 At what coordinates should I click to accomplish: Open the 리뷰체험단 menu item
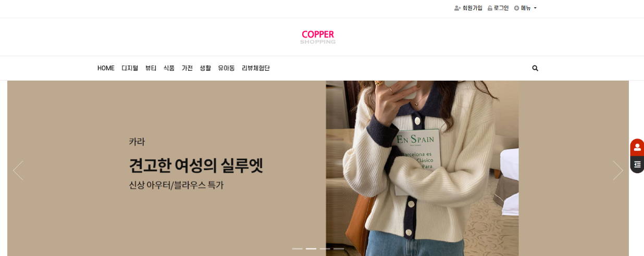[256, 68]
